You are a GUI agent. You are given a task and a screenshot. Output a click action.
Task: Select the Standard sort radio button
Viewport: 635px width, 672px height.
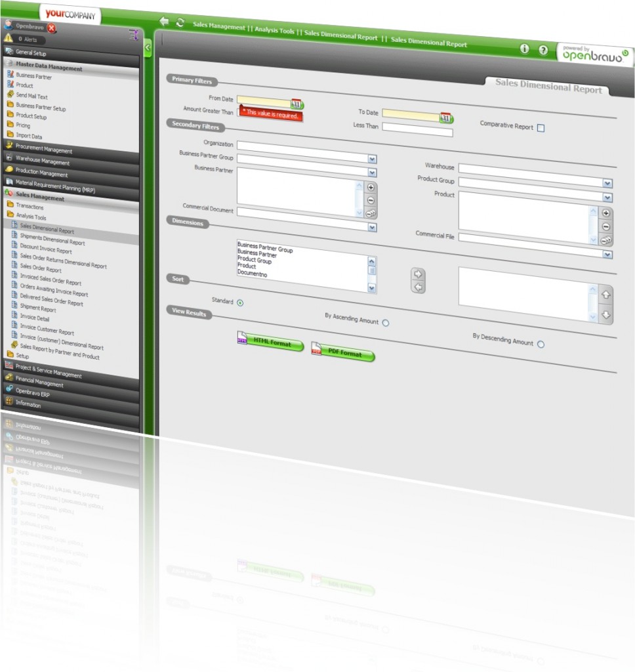[240, 303]
